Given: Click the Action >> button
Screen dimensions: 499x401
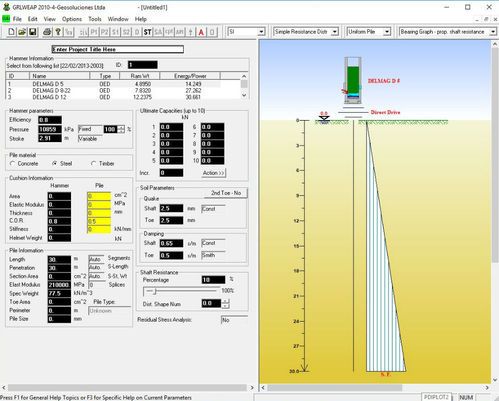Looking at the screenshot, I should [214, 173].
